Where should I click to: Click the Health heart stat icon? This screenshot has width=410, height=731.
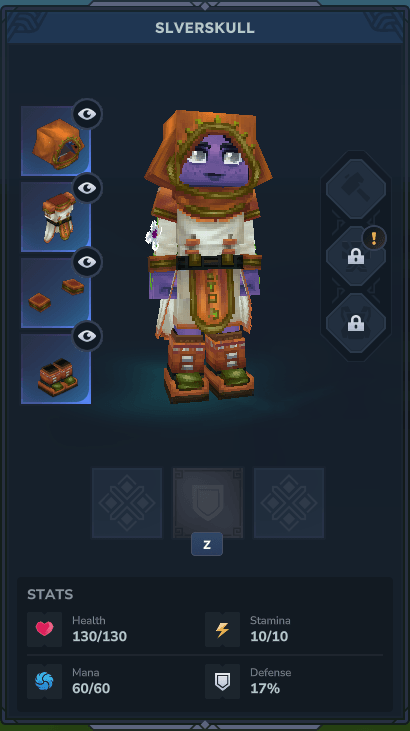[44, 629]
